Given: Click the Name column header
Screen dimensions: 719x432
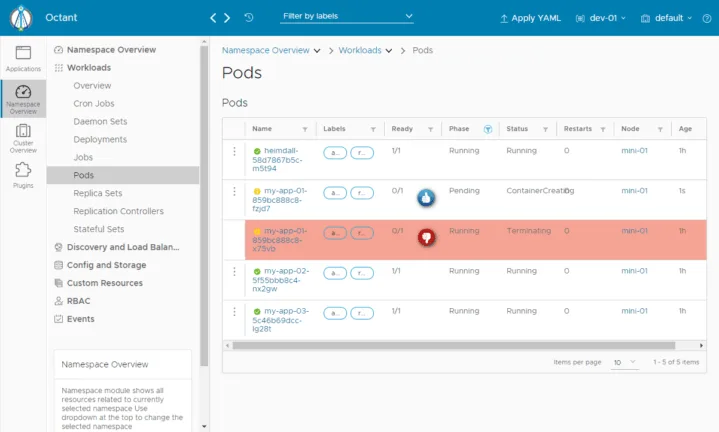Looking at the screenshot, I should coord(262,129).
